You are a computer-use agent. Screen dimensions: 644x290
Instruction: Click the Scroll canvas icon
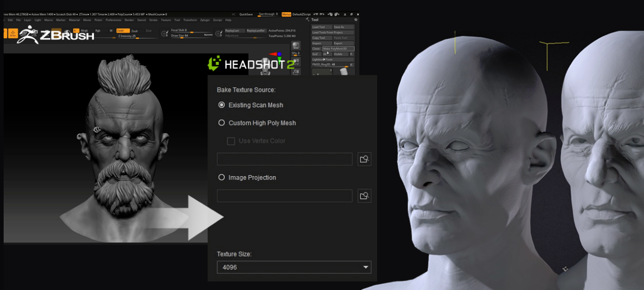click(296, 61)
